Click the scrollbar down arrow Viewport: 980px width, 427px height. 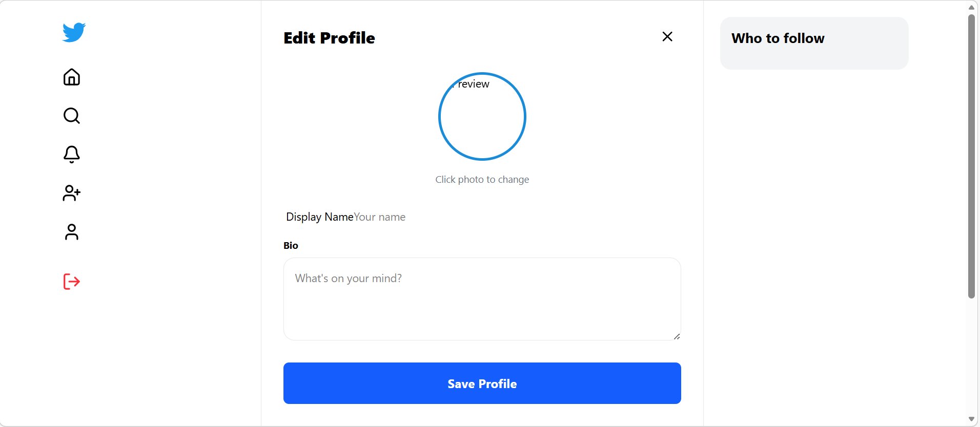tap(971, 419)
